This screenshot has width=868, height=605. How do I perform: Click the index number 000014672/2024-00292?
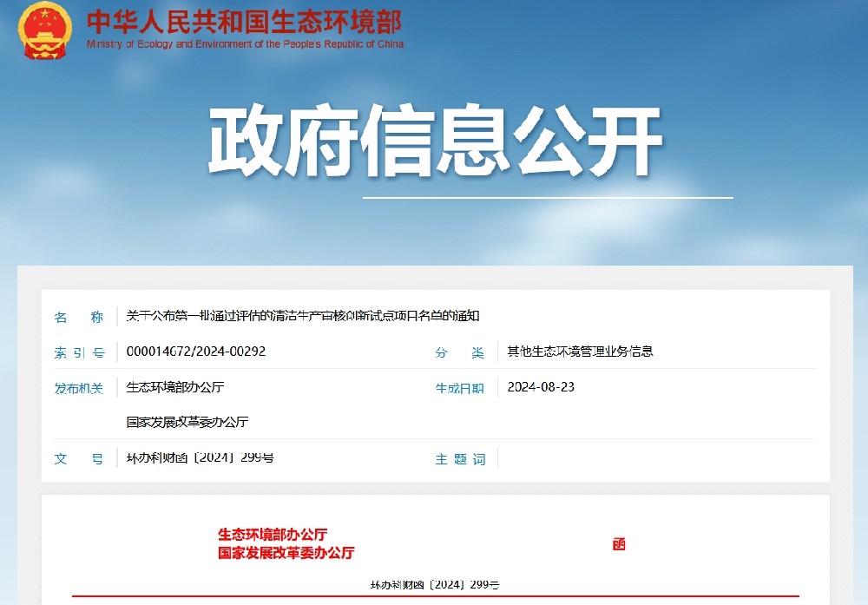[x=195, y=352]
